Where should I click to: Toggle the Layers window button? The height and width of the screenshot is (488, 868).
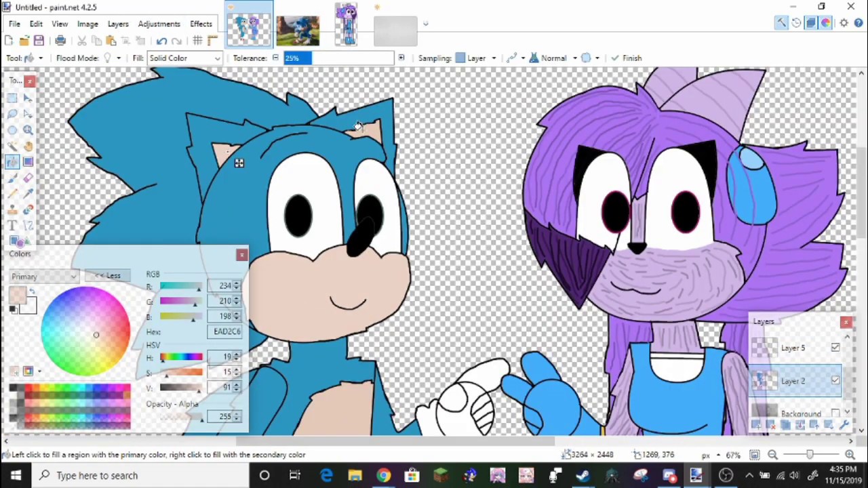811,23
